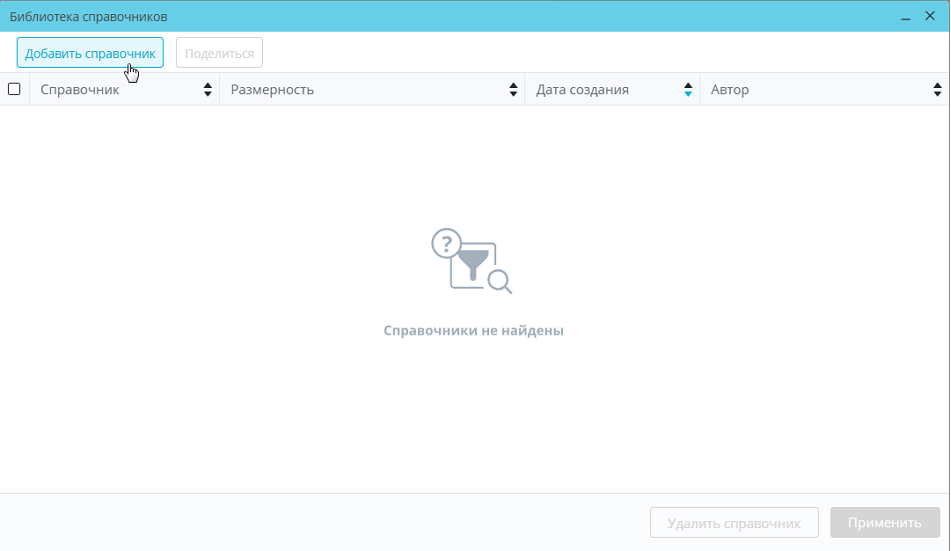Screen dimensions: 951x551
Task: Toggle sort arrows icon in Автор column
Action: [937, 90]
